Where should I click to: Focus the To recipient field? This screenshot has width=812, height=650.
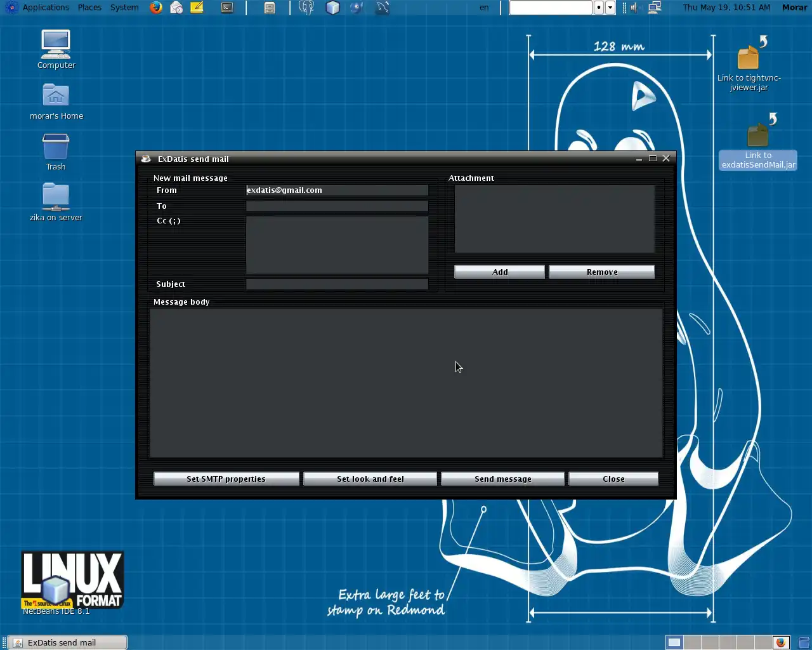click(337, 206)
